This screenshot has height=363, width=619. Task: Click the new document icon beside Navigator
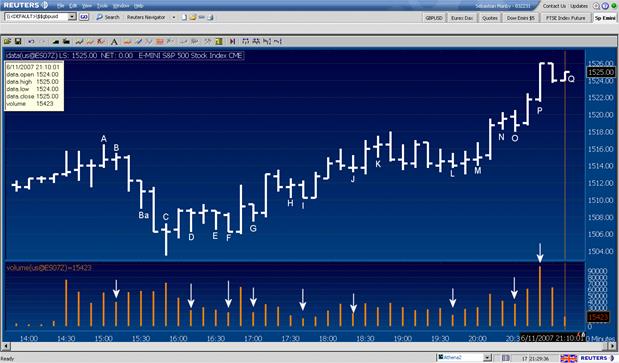click(184, 17)
